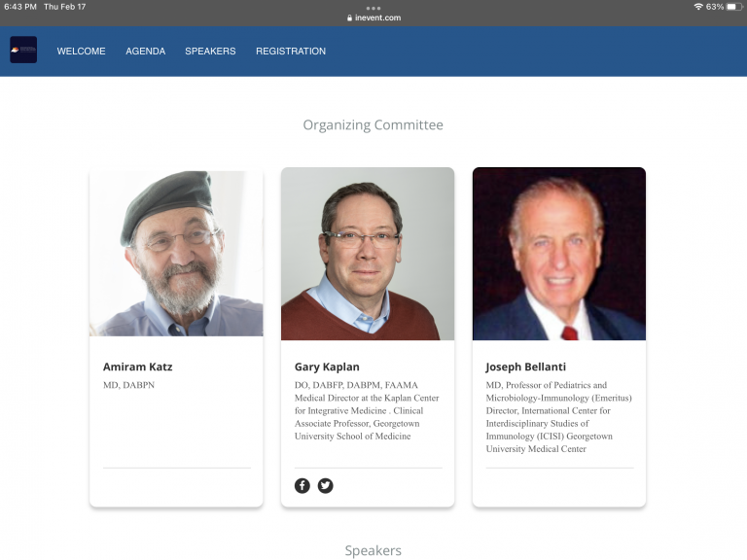
Task: Click the Amiram Katz name heading
Action: pyautogui.click(x=138, y=367)
